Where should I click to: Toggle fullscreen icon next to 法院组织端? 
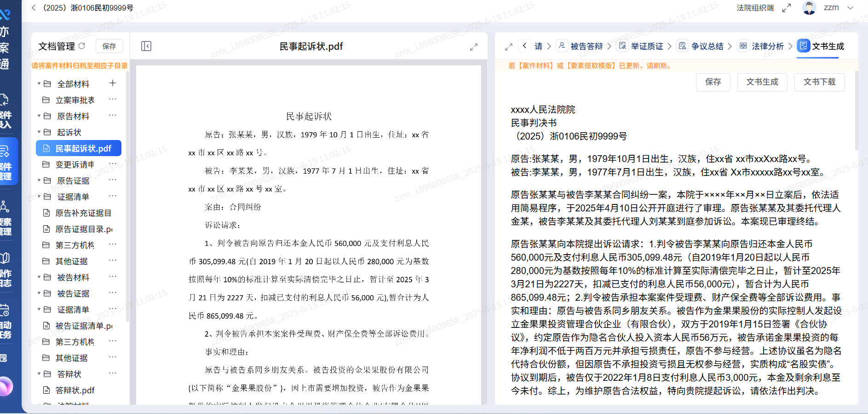click(x=787, y=8)
